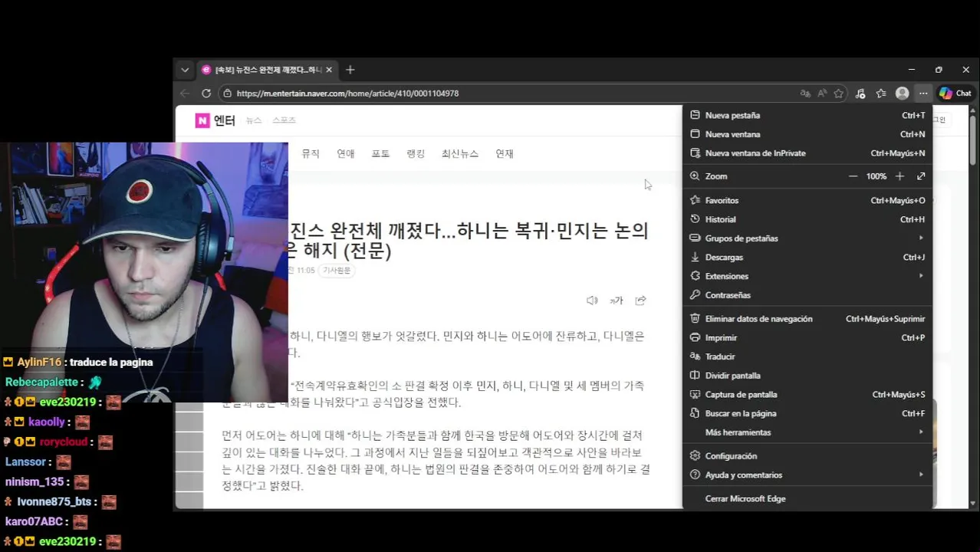Open Copilot Chat button
The height and width of the screenshot is (552, 980).
click(x=955, y=93)
